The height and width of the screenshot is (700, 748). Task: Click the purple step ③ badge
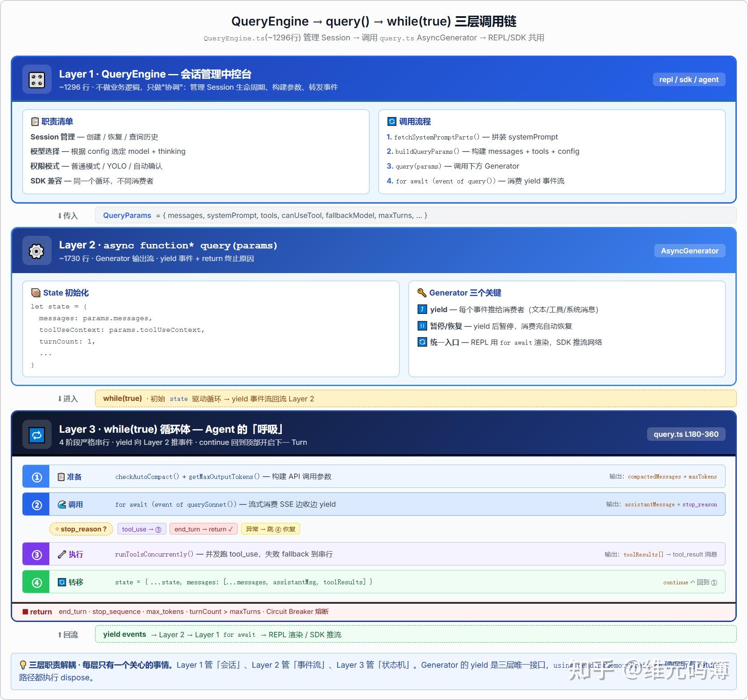coord(37,555)
